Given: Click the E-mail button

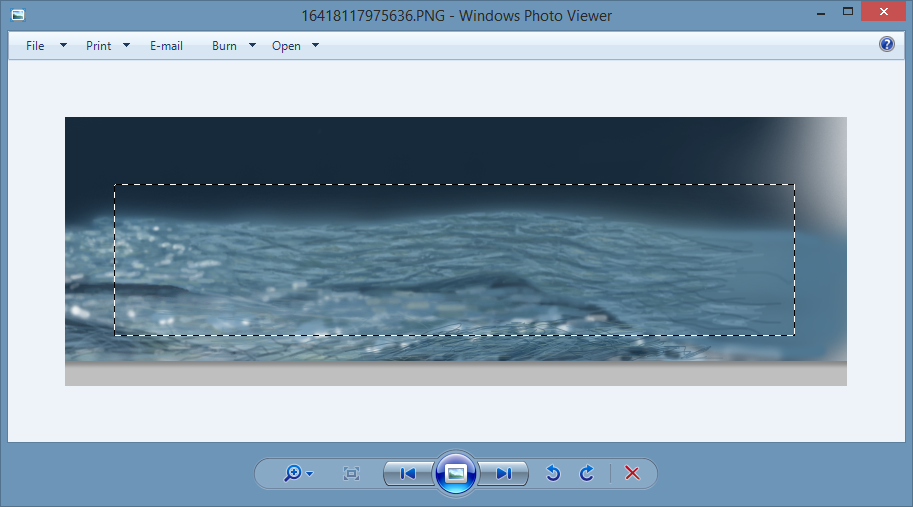Looking at the screenshot, I should [x=166, y=46].
